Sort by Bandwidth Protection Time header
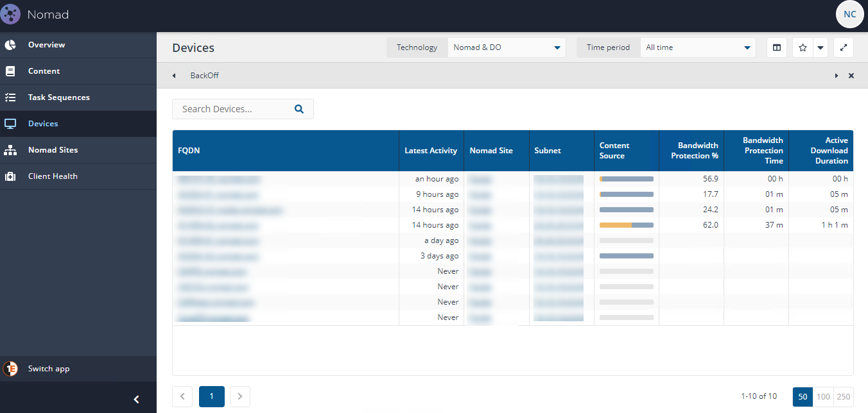Viewport: 868px width, 413px height. pos(756,151)
